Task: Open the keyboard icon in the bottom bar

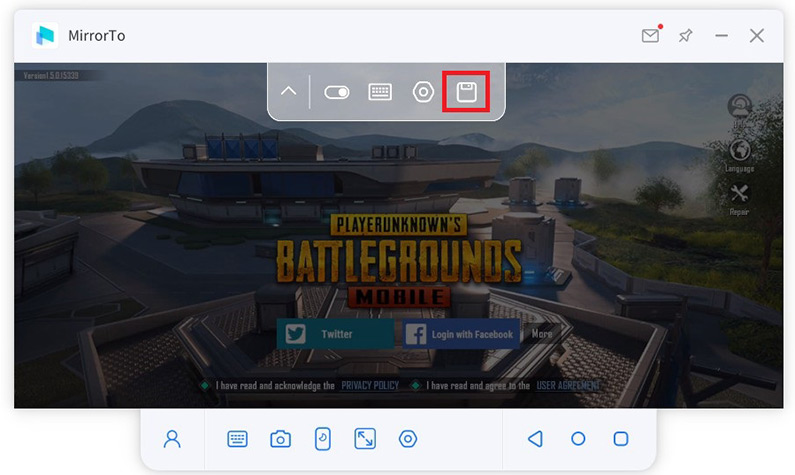Action: (237, 439)
